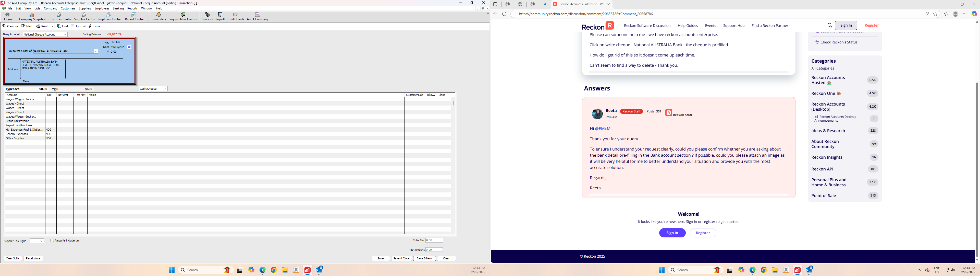Open the Company Snapshot toolbar icon
The height and width of the screenshot is (276, 980).
pyautogui.click(x=32, y=17)
